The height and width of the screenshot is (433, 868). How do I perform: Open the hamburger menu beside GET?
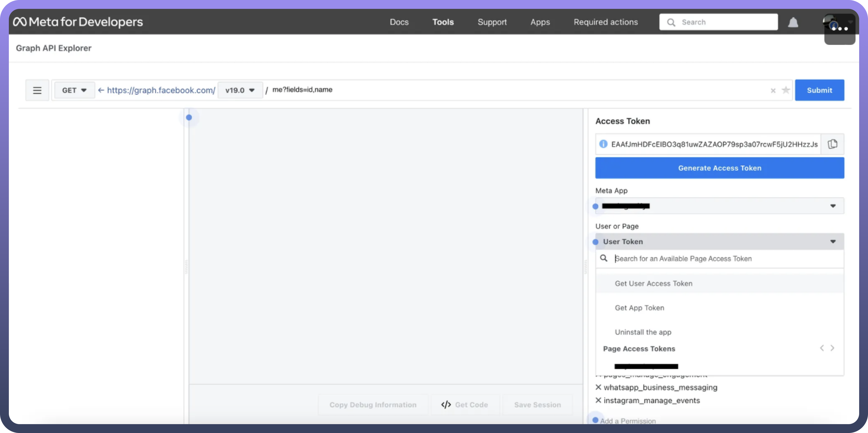[x=37, y=90]
